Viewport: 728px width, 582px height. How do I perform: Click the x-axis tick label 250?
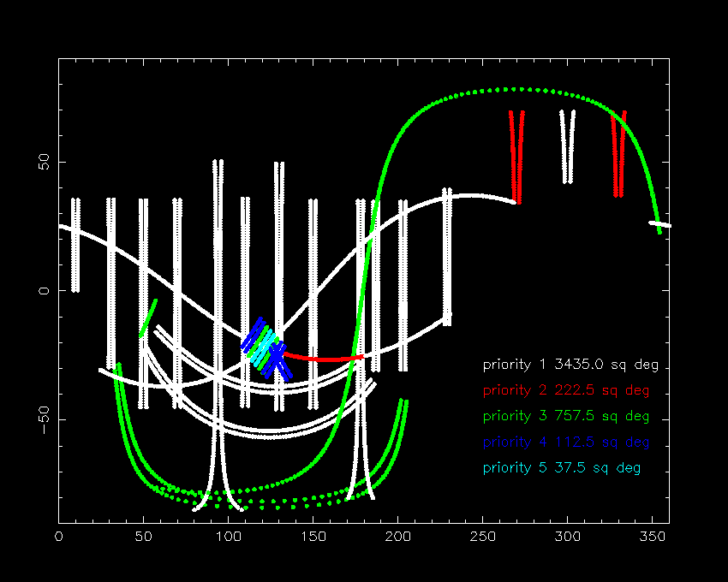(482, 537)
